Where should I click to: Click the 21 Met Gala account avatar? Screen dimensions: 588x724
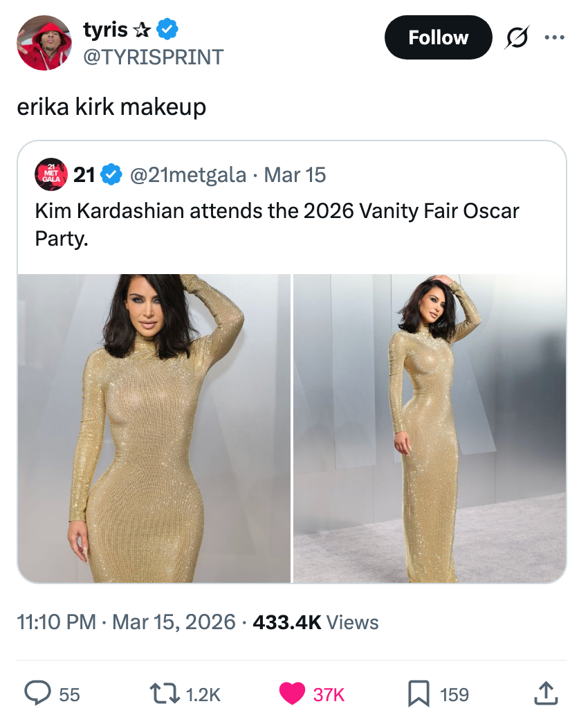(52, 174)
